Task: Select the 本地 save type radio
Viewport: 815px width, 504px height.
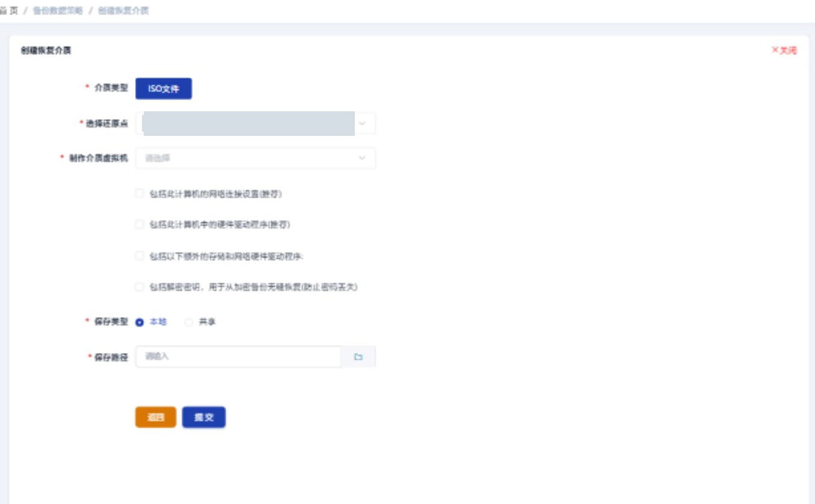Action: (x=140, y=322)
